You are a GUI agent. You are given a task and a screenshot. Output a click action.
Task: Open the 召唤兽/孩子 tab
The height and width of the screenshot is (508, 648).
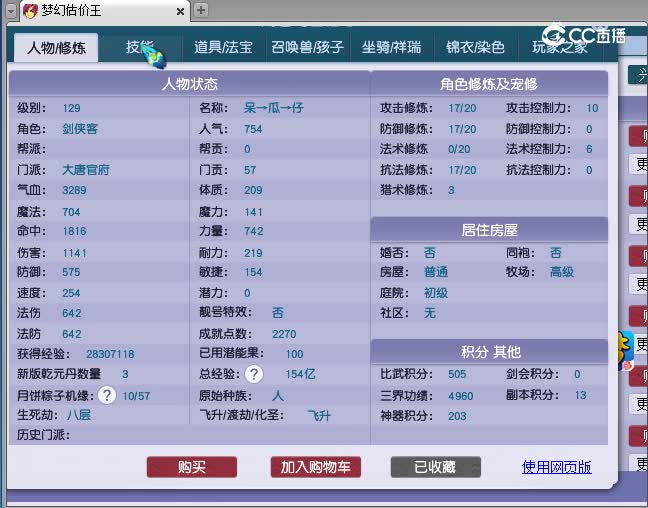coord(307,47)
